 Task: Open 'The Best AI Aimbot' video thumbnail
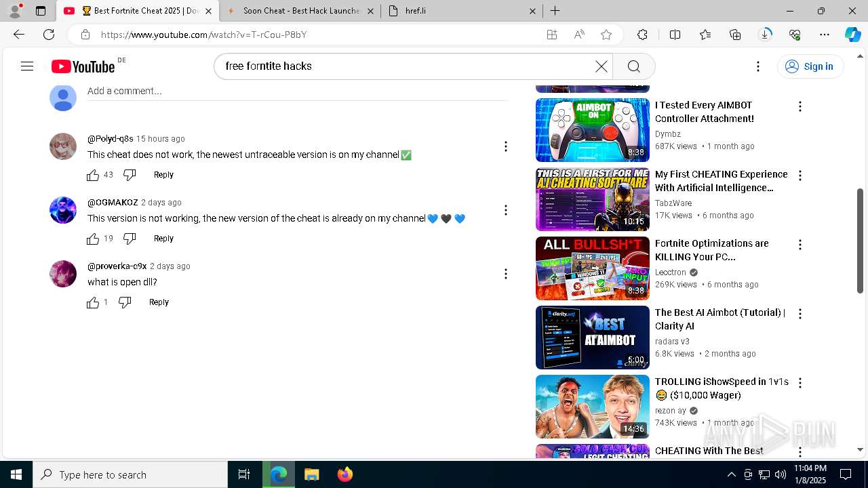[x=593, y=338]
